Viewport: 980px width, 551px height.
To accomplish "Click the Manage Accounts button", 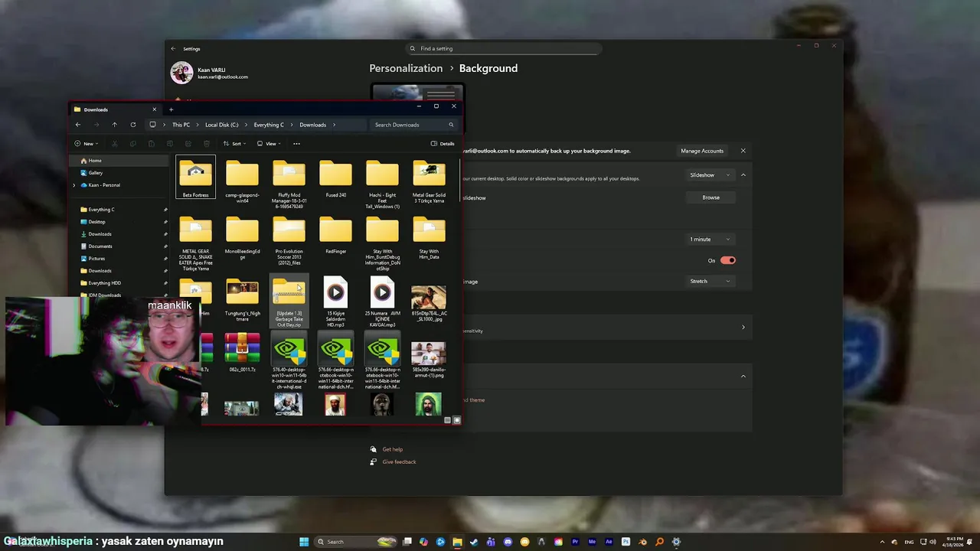I will (x=702, y=151).
